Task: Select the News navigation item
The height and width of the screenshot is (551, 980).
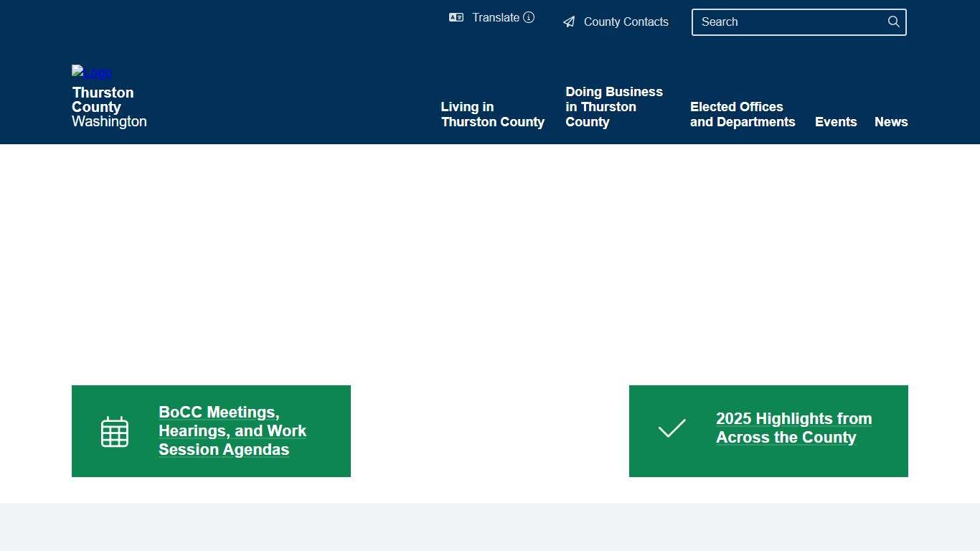Action: click(x=891, y=122)
